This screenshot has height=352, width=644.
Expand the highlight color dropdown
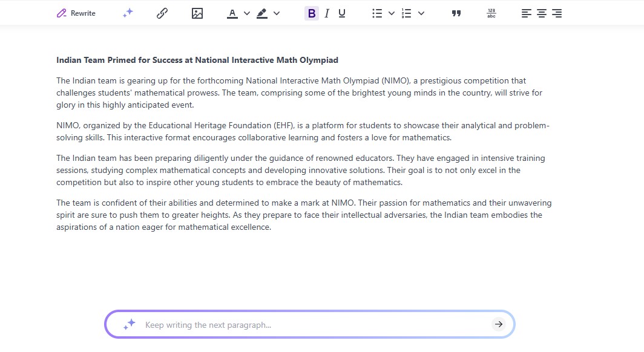[x=277, y=13]
